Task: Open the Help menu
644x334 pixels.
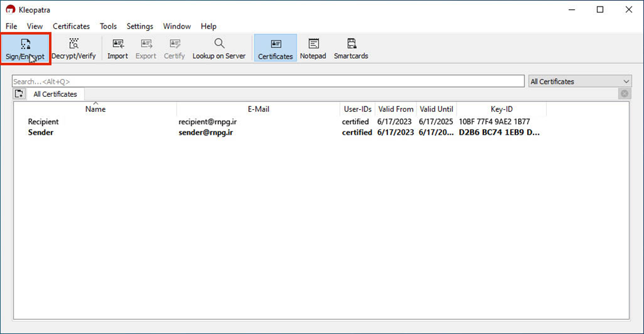Action: pos(208,26)
